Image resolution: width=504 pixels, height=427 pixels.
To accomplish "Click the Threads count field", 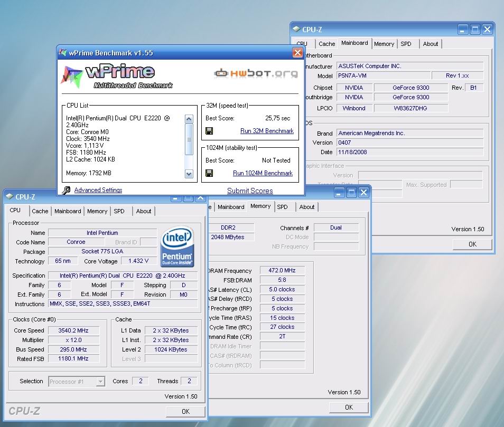I will pyautogui.click(x=189, y=381).
